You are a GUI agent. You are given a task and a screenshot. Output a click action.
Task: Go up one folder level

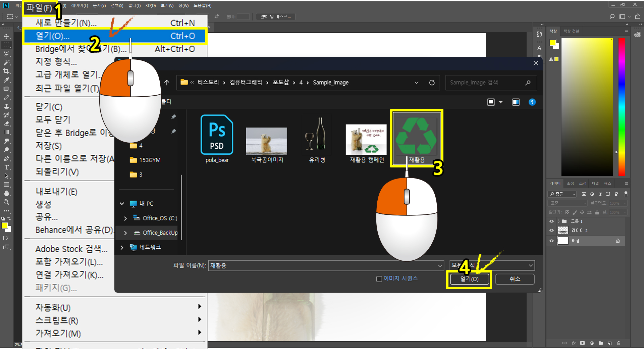click(x=167, y=83)
